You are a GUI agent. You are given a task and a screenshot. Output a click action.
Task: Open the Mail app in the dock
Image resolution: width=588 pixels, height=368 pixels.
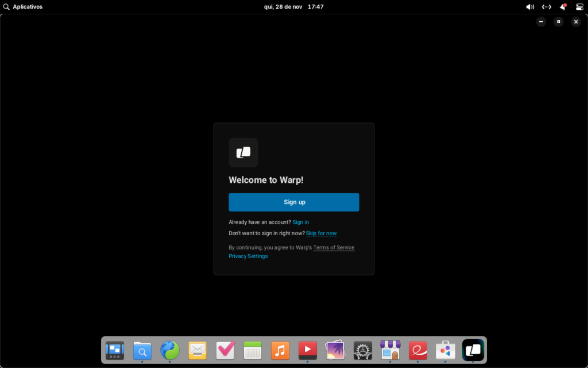click(198, 350)
